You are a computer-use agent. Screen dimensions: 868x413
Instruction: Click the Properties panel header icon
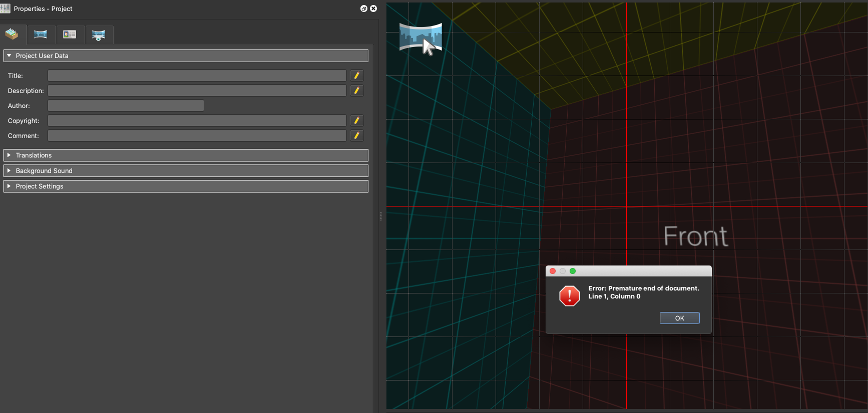coord(6,8)
